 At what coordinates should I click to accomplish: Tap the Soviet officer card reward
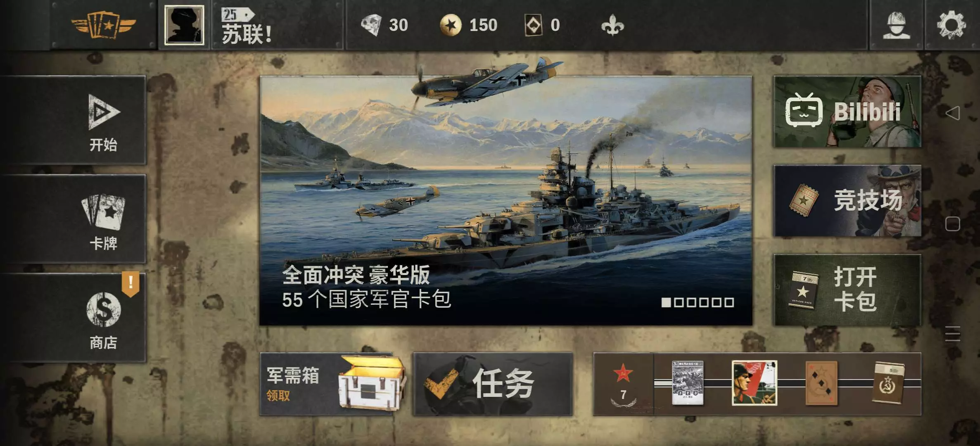tap(754, 383)
